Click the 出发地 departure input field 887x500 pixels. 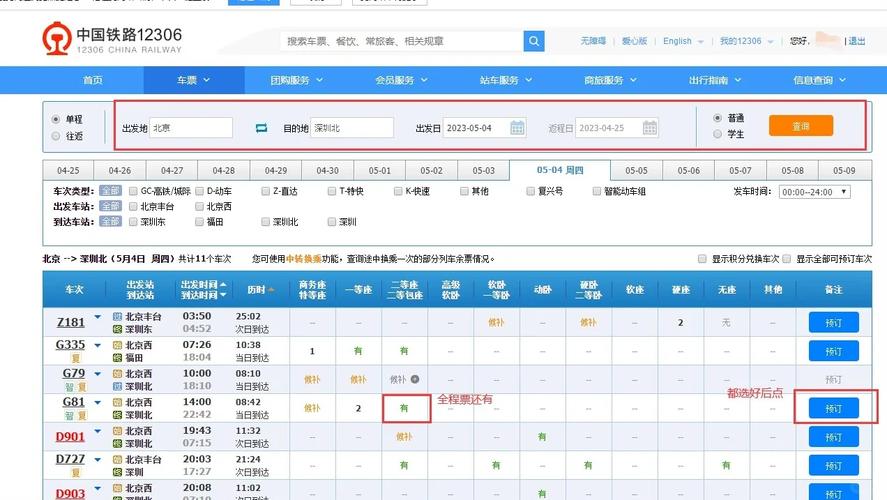[x=191, y=128]
